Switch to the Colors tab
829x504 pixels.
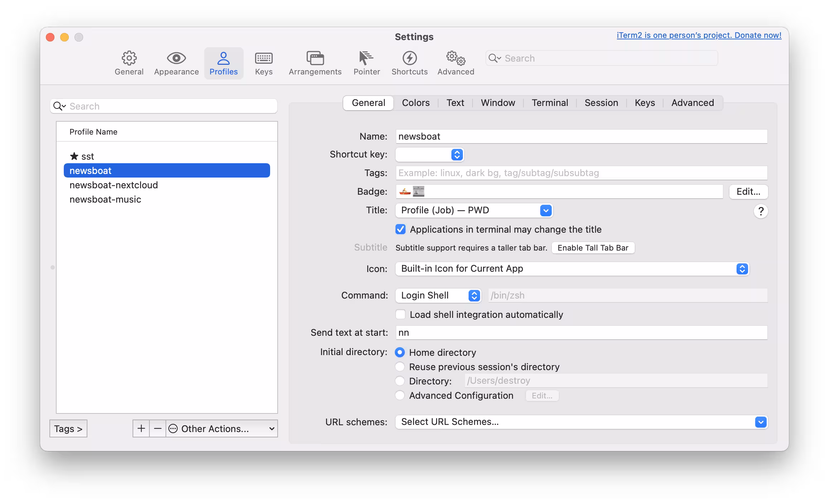coord(415,103)
